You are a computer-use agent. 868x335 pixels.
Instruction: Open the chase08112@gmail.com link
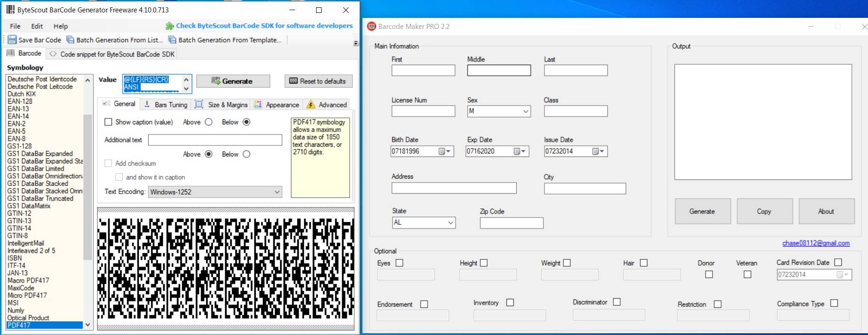[816, 243]
